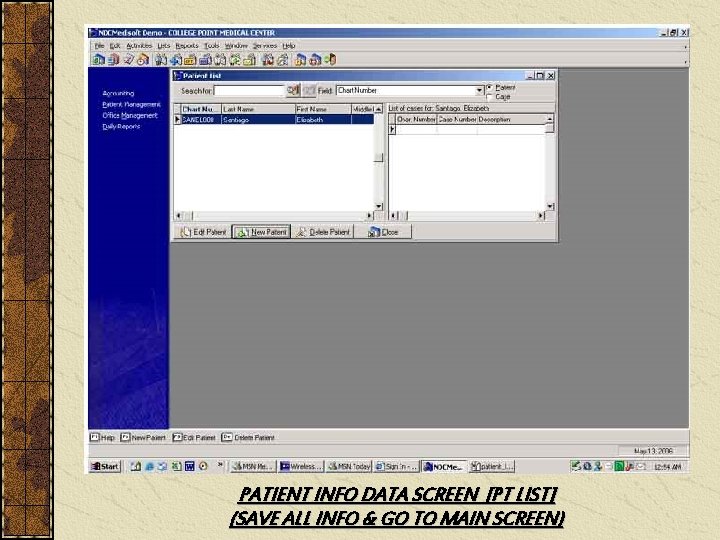Click the New Patient shortcut in bottom bar

143,438
